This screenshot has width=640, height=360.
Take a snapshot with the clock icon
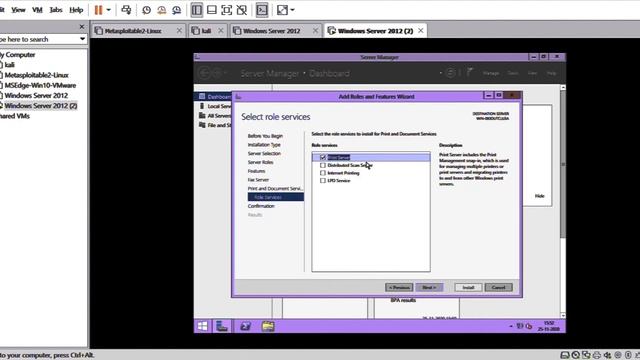point(147,10)
